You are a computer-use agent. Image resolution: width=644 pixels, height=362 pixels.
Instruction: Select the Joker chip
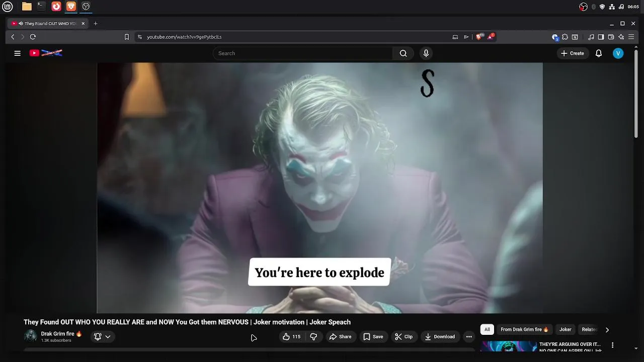point(566,330)
